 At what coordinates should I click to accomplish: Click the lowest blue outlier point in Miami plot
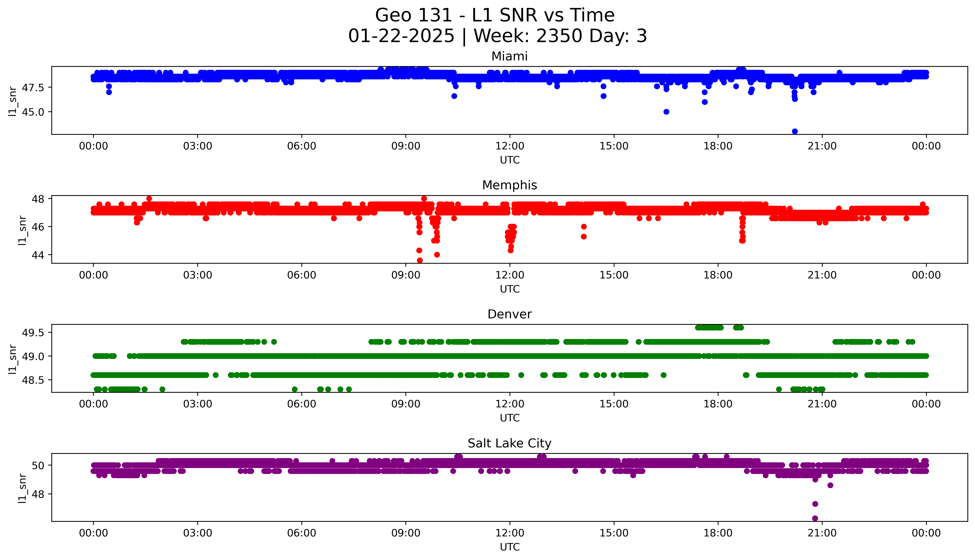pyautogui.click(x=795, y=131)
